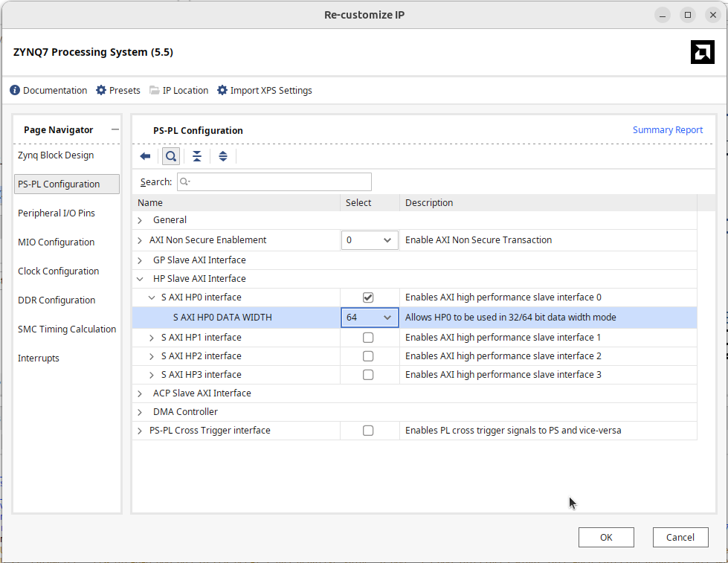Screen dimensions: 728x563
Task: Select the PS-PL Configuration page
Action: [67, 184]
